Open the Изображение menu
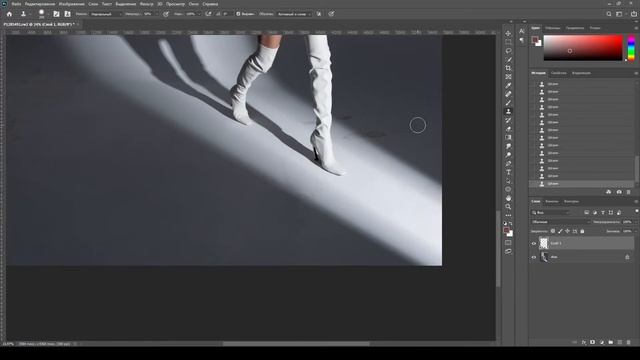 [x=71, y=4]
